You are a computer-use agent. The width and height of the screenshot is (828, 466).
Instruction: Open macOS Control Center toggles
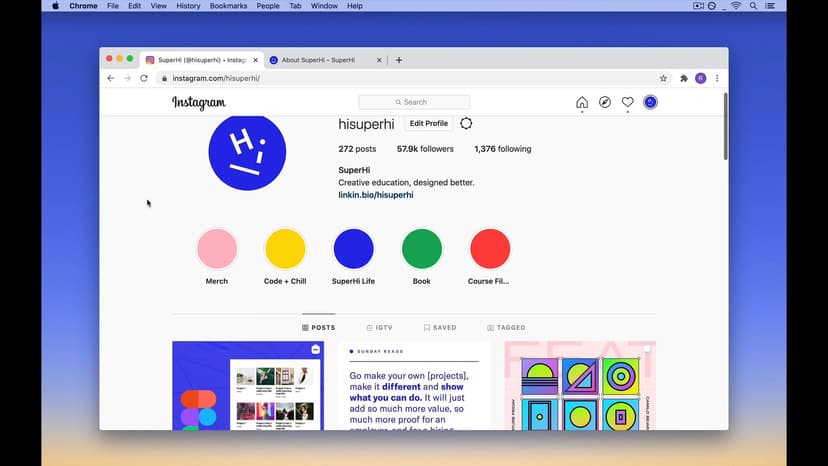pyautogui.click(x=770, y=6)
